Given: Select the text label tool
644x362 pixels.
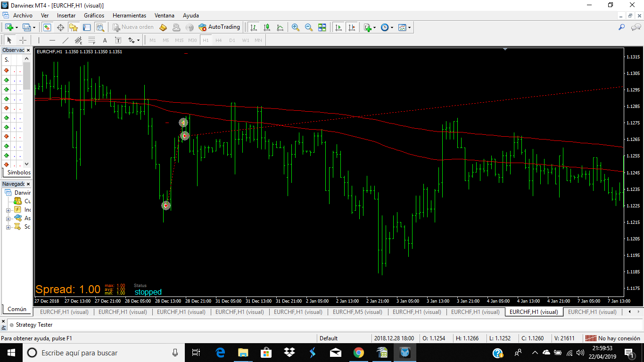Looking at the screenshot, I should click(118, 40).
